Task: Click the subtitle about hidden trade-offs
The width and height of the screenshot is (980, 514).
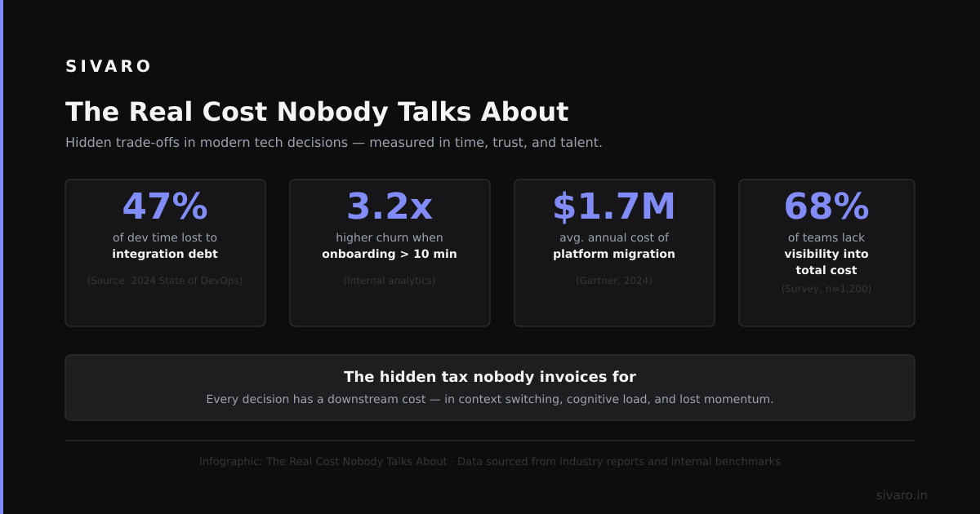Action: click(x=334, y=142)
